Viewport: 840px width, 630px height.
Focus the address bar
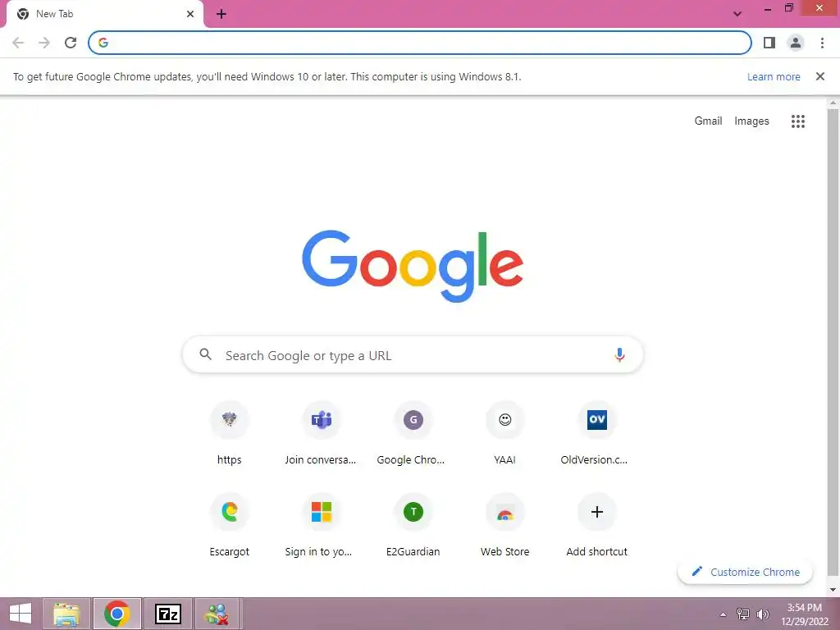(419, 43)
